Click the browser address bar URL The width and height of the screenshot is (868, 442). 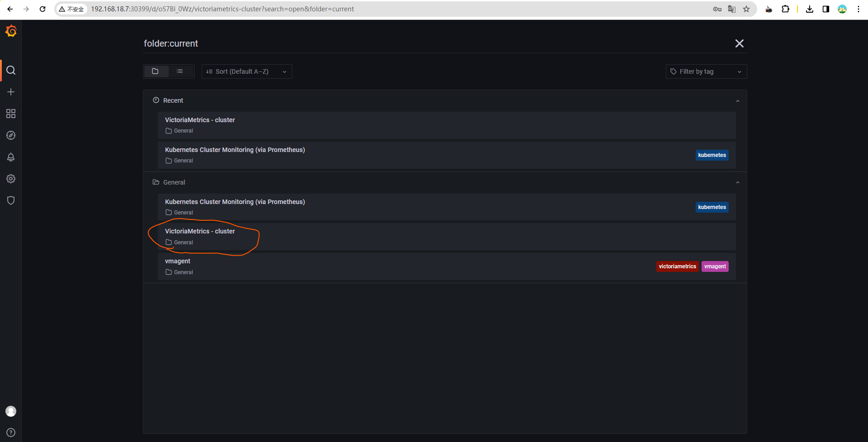223,9
